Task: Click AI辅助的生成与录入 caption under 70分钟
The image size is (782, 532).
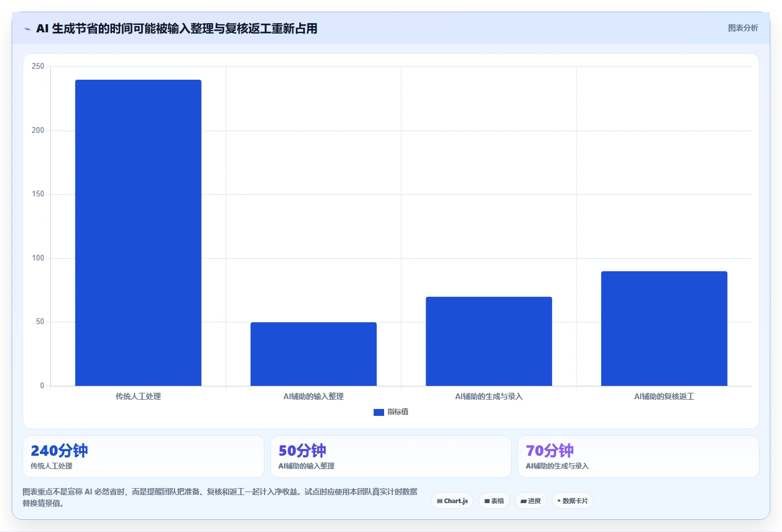Action: coord(557,466)
